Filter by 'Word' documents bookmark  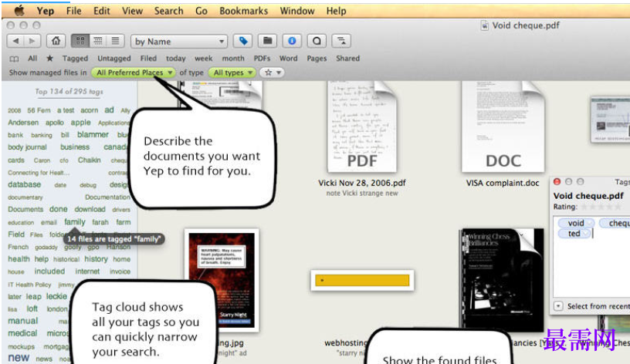289,58
